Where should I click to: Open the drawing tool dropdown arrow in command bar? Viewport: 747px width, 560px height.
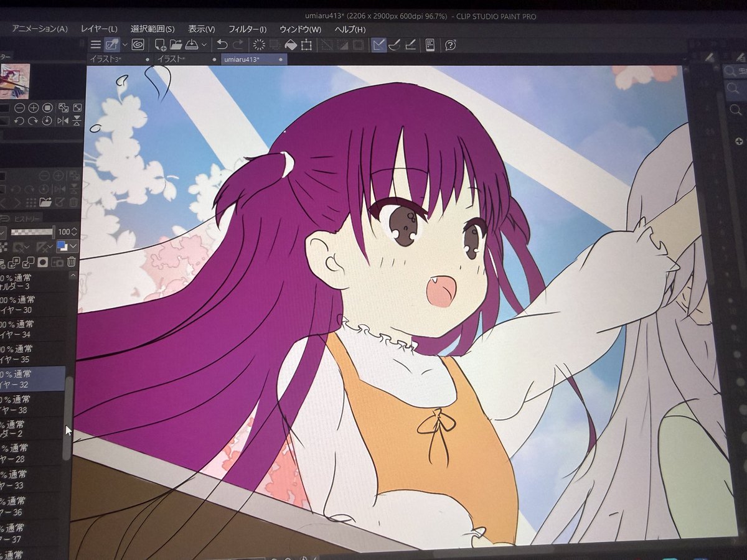point(125,45)
